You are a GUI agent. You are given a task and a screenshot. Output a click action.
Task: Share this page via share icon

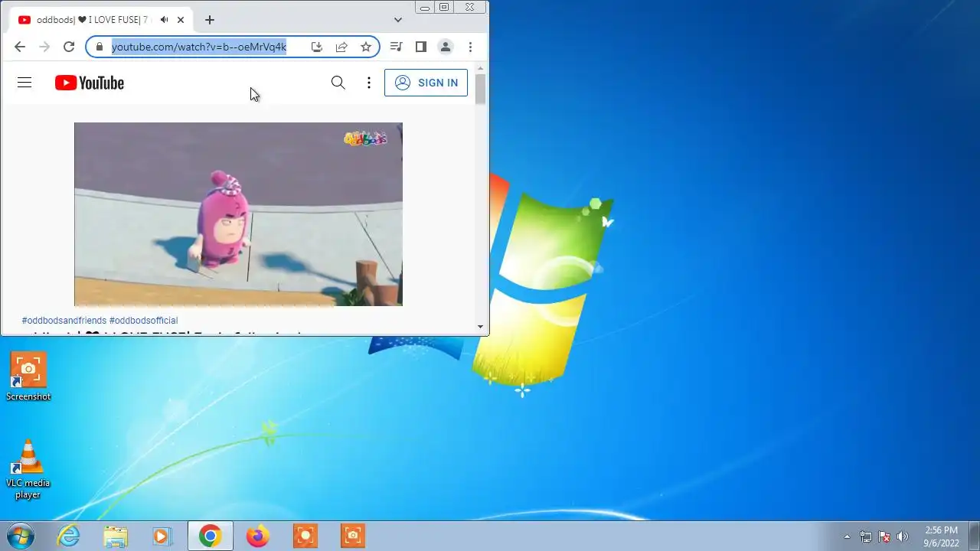pyautogui.click(x=341, y=47)
